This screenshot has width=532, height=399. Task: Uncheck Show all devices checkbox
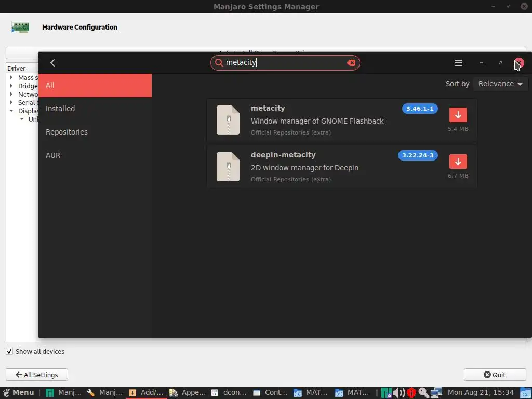tap(9, 352)
